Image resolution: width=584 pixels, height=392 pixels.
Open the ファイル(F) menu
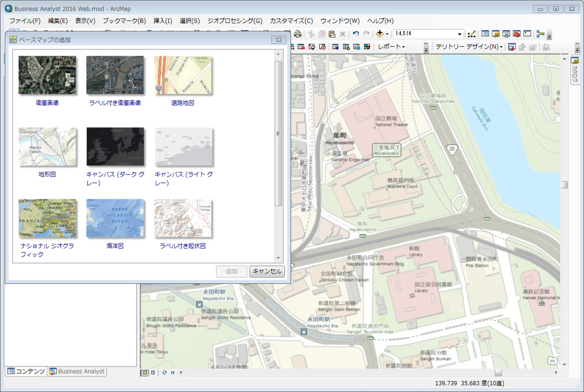pyautogui.click(x=25, y=21)
